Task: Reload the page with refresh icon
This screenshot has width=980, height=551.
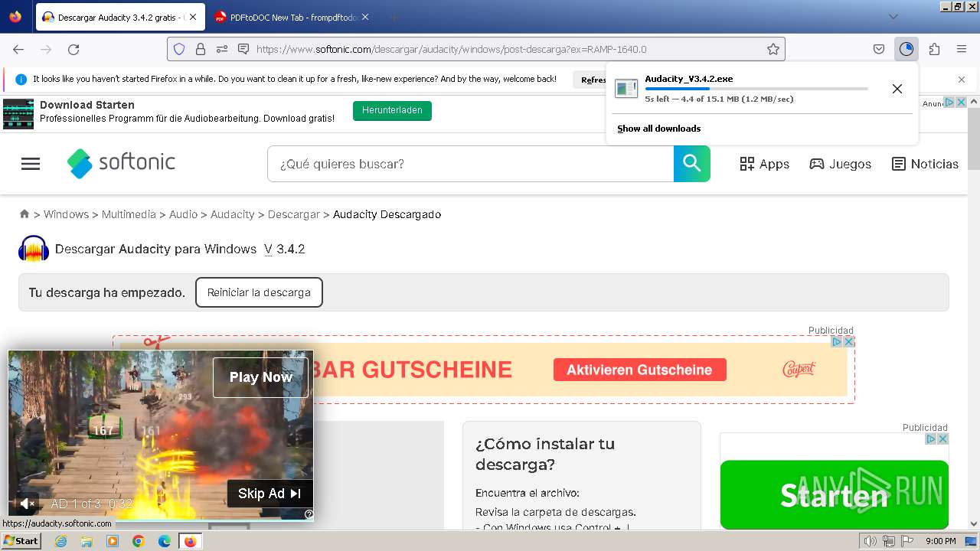Action: point(73,49)
